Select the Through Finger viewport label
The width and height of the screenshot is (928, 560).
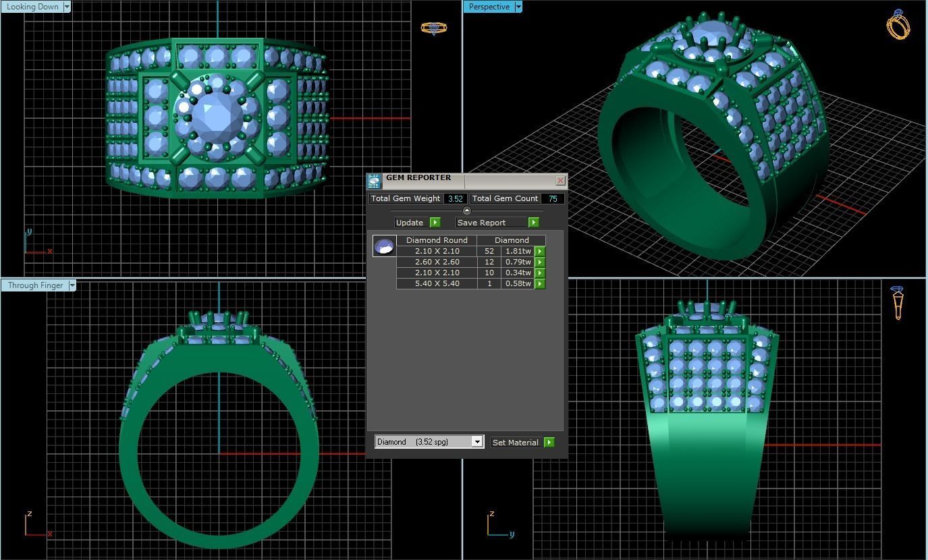pos(35,285)
